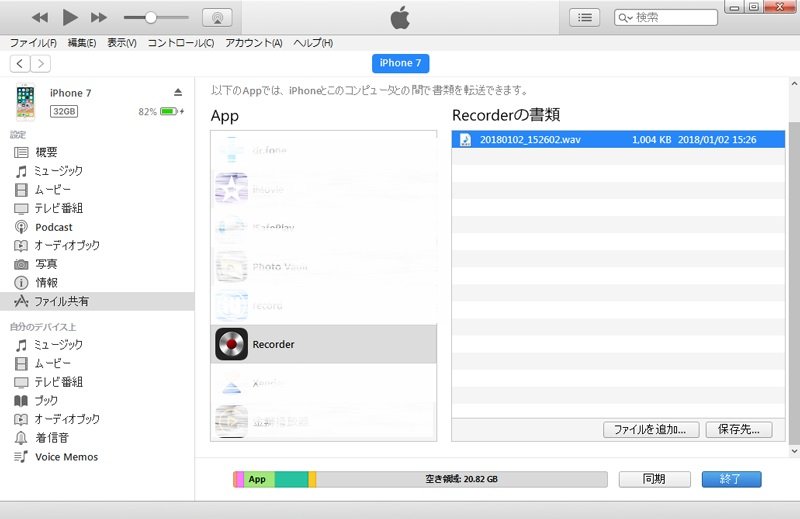The height and width of the screenshot is (519, 800).
Task: Select Podcast in the sidebar
Action: click(x=97, y=227)
